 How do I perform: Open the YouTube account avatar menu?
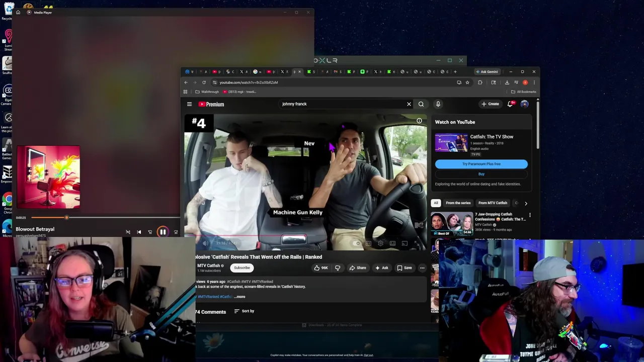coord(524,104)
